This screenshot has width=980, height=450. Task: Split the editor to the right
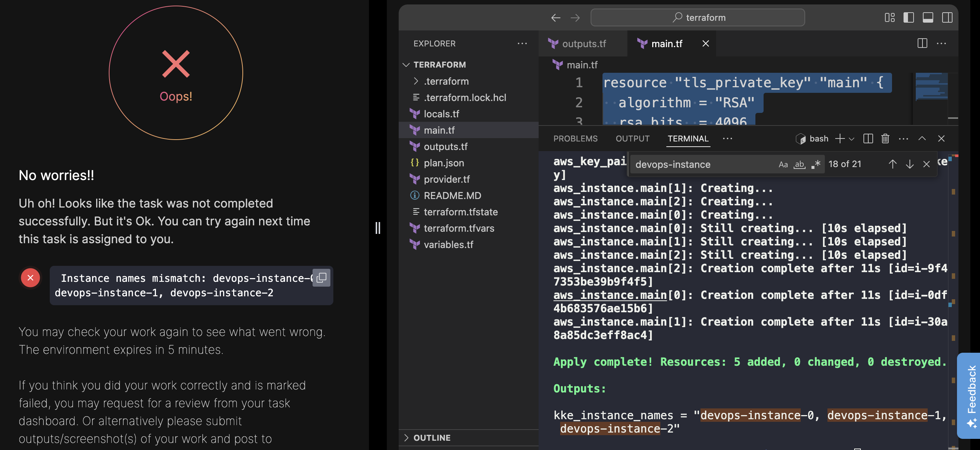coord(922,43)
